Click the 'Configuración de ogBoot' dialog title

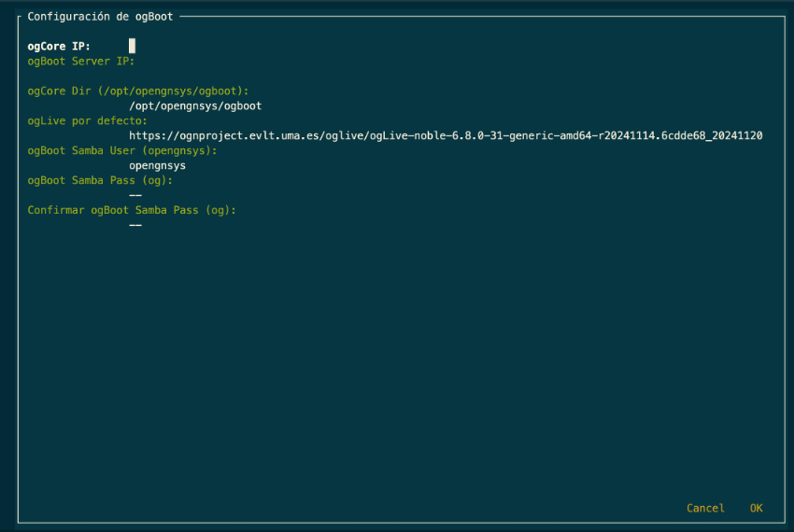(100, 17)
